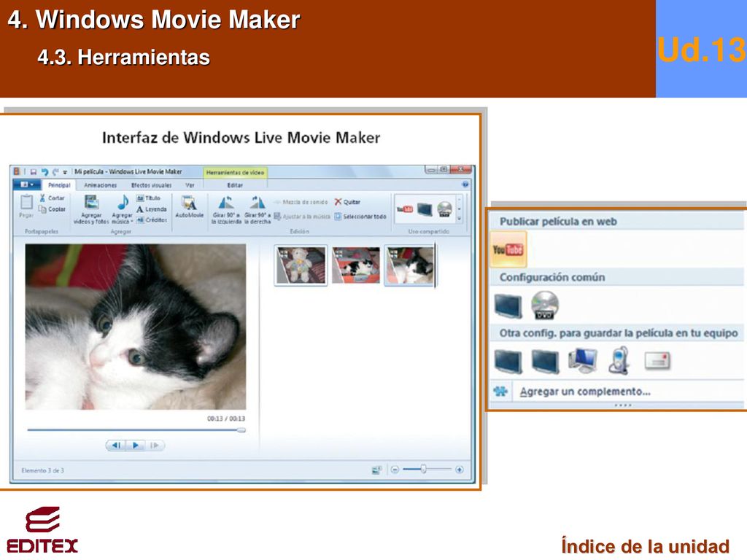Open the Efectos visuales tab
747x560 pixels.
151,185
